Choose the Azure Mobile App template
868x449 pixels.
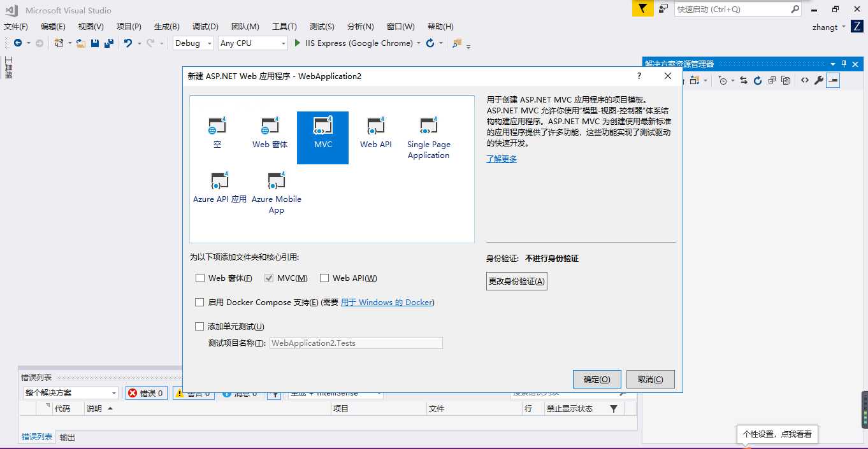tap(277, 194)
